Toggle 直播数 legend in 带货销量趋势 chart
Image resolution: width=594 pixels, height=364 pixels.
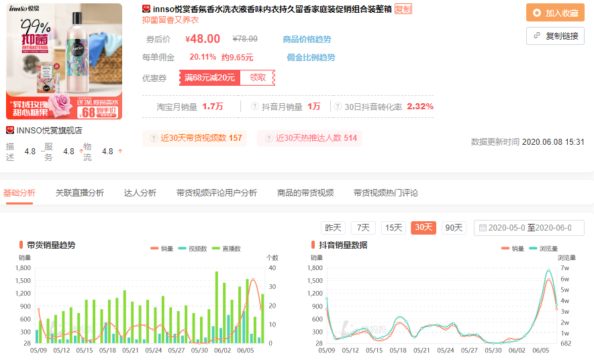tap(227, 249)
